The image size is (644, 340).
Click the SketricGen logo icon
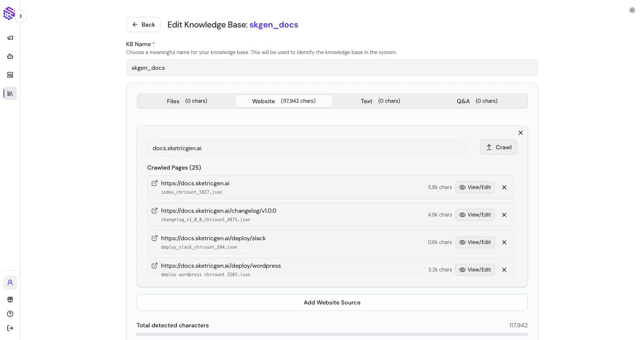pyautogui.click(x=9, y=14)
